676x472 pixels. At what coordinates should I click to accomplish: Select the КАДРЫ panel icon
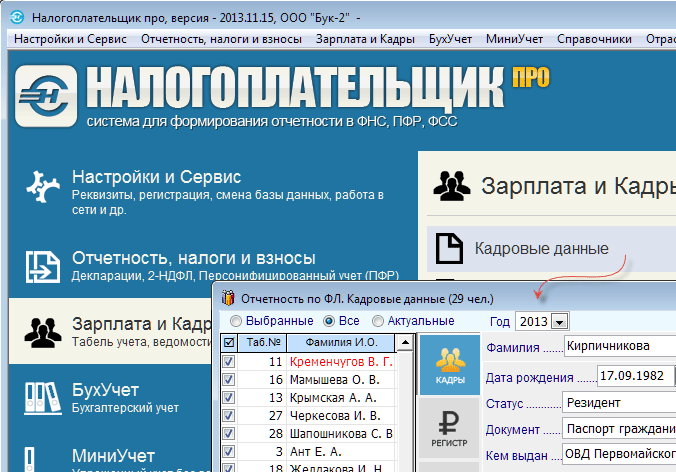(450, 365)
